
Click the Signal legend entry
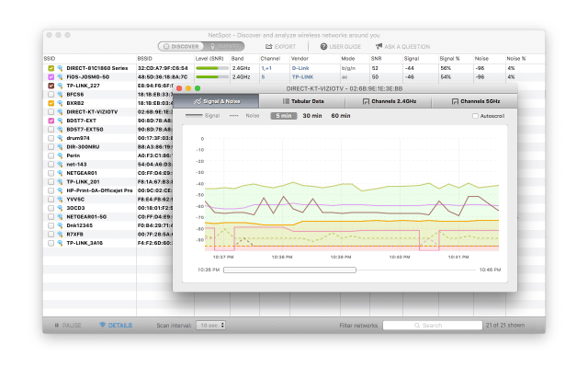click(203, 116)
